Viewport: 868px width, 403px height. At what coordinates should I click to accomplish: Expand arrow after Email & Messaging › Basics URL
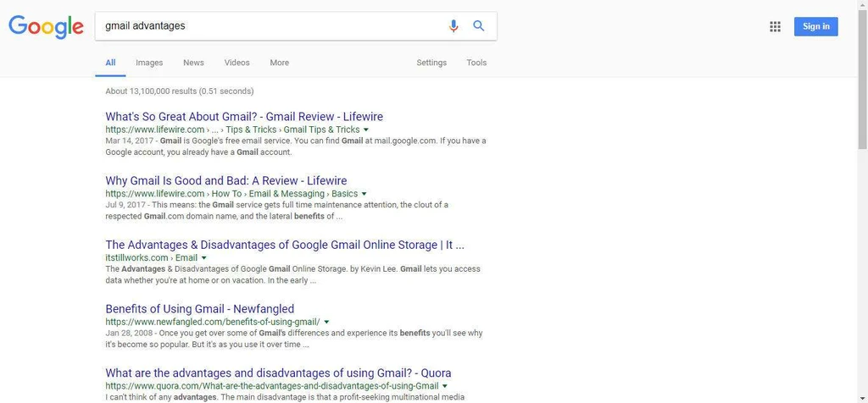pyautogui.click(x=364, y=194)
